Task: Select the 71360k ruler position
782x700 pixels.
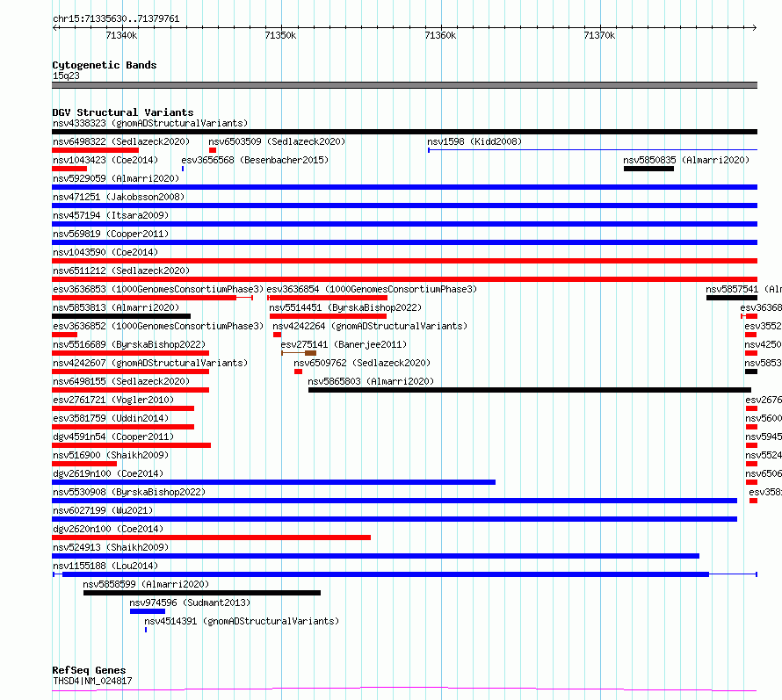Action: pyautogui.click(x=440, y=35)
